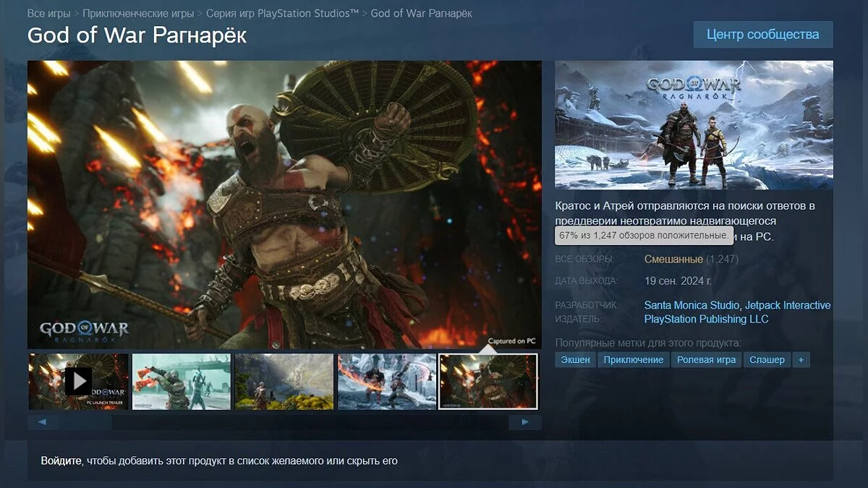Image resolution: width=868 pixels, height=488 pixels.
Task: Select the green arena screenshot thumbnail
Action: pyautogui.click(x=182, y=381)
